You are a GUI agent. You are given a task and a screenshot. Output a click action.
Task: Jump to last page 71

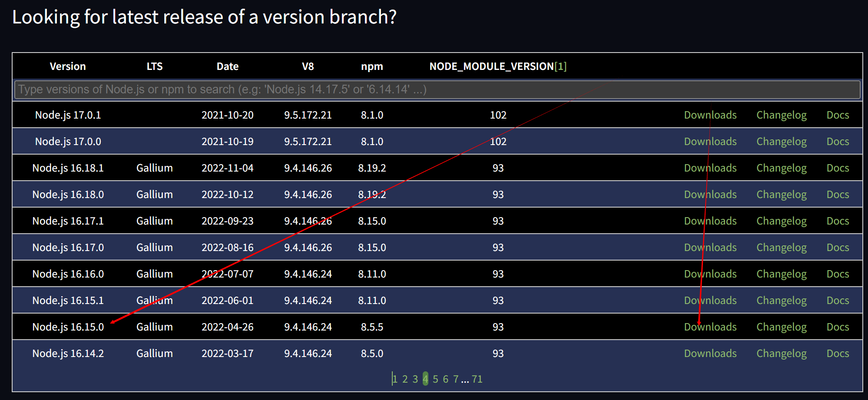coord(477,379)
